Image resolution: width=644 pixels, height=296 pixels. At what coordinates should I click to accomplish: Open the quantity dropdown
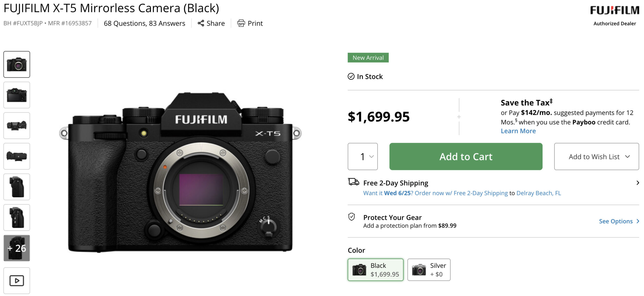pyautogui.click(x=363, y=156)
